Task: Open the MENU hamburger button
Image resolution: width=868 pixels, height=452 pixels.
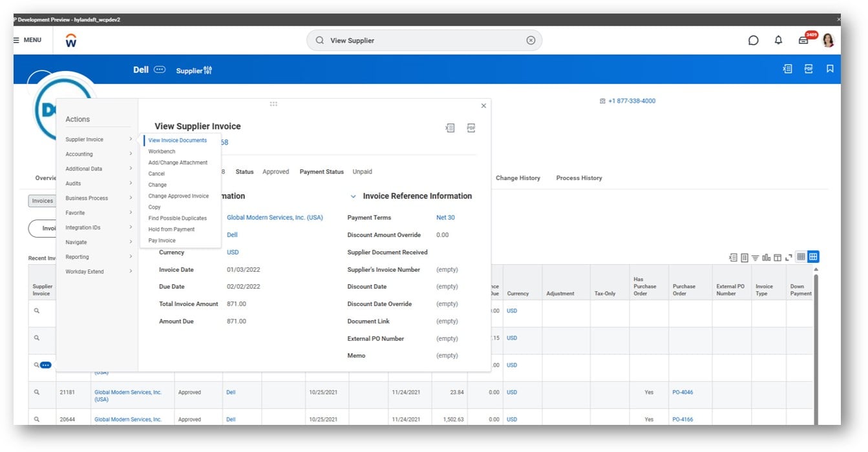Action: tap(28, 40)
